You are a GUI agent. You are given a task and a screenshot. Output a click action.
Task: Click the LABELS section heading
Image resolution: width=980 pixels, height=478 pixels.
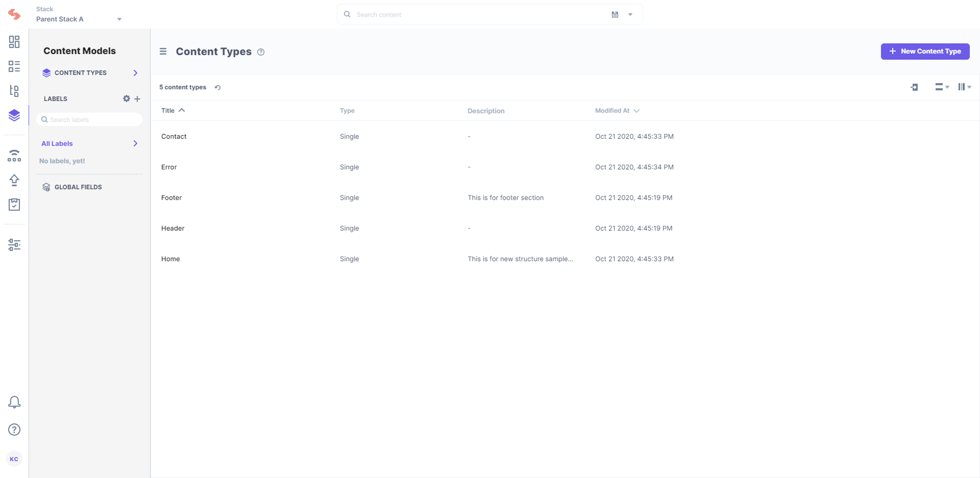pos(56,98)
